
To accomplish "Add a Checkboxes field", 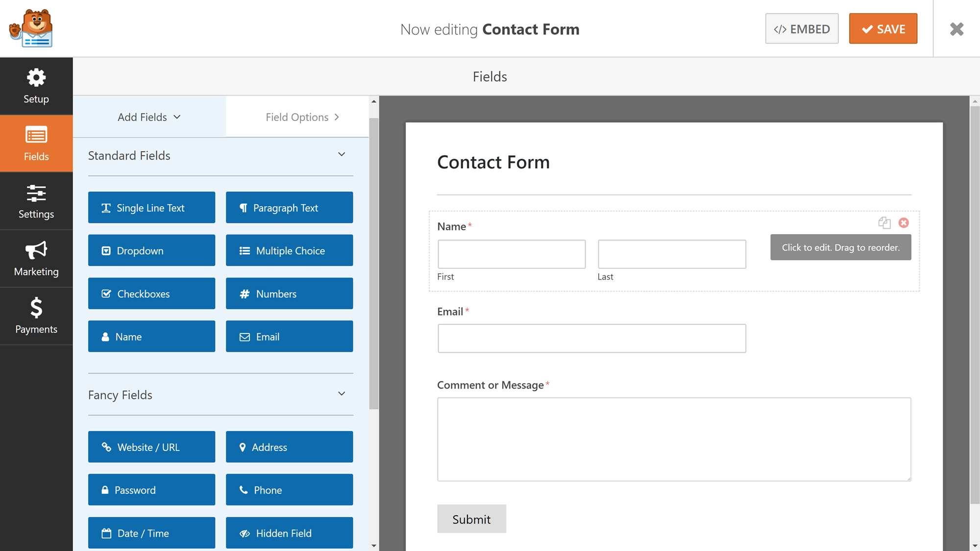I will point(151,293).
